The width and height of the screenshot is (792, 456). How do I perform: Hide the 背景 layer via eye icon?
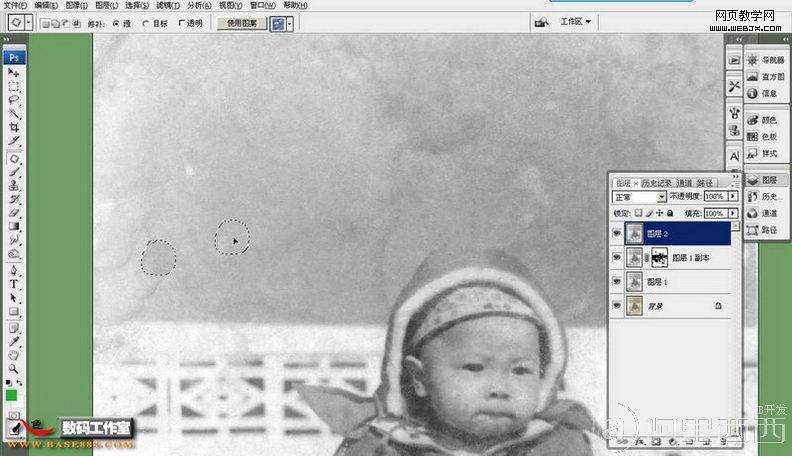(x=617, y=306)
